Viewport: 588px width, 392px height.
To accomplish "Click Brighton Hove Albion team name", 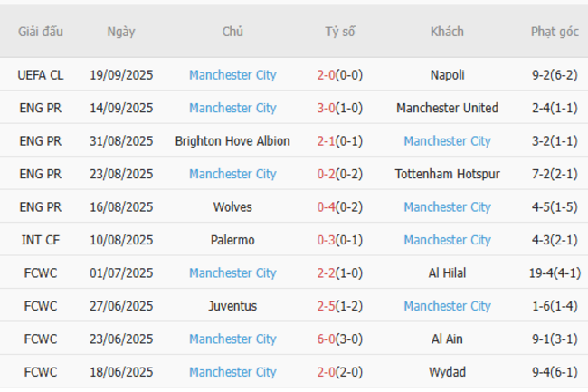I will (232, 141).
